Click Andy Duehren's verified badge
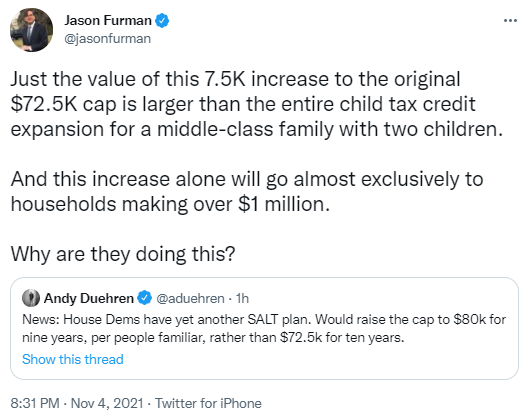This screenshot has width=527, height=416. (145, 298)
